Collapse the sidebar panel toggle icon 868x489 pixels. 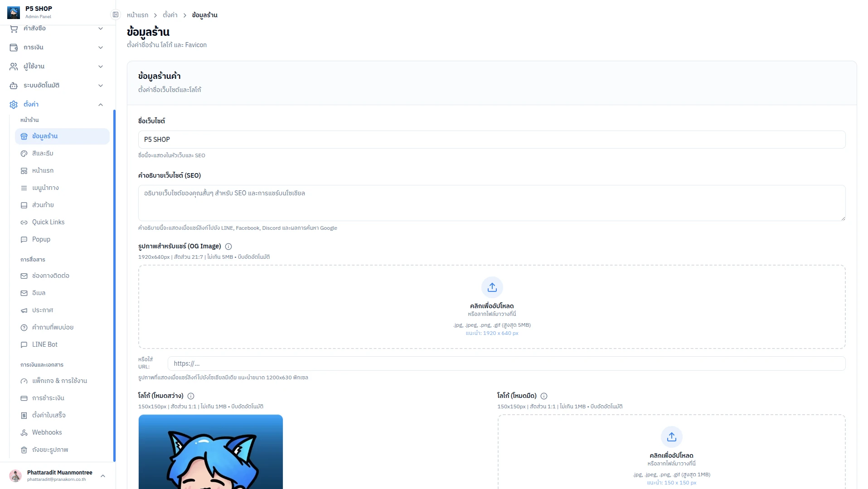[x=116, y=15]
